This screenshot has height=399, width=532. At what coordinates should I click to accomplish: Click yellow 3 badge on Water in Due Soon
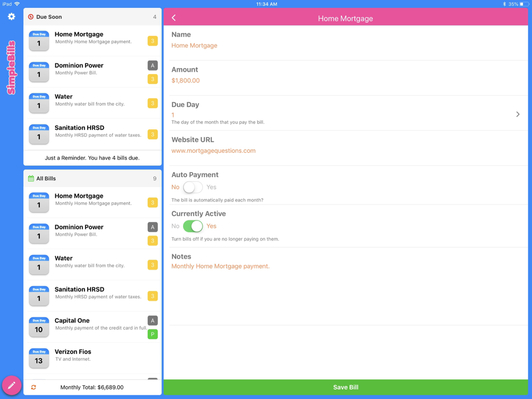(153, 103)
